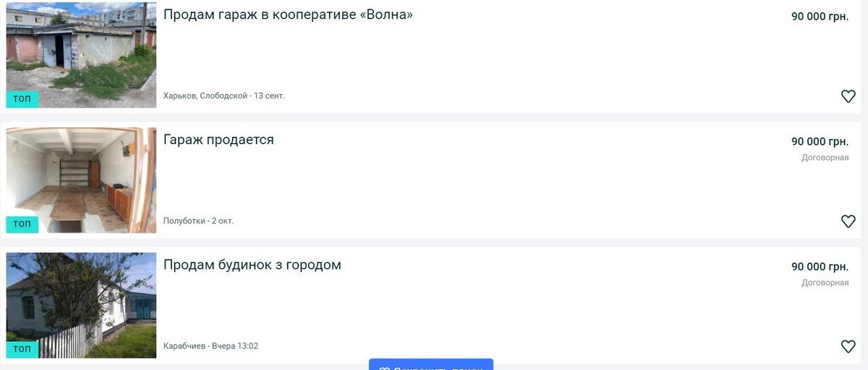Click heart icon on «Гараж продается» listing

[x=848, y=221]
